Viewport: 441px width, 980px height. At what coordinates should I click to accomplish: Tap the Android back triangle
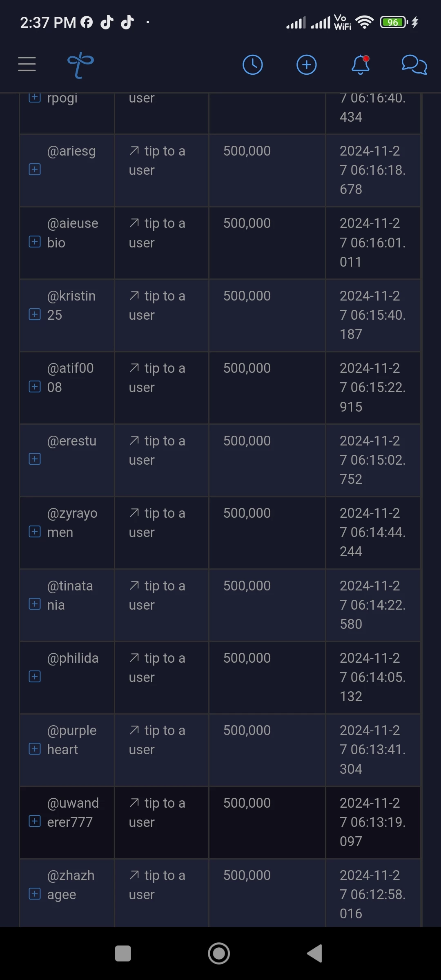(314, 954)
